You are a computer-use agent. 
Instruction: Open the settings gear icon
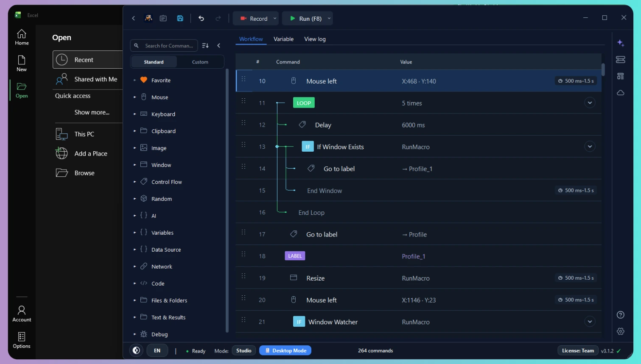621,331
